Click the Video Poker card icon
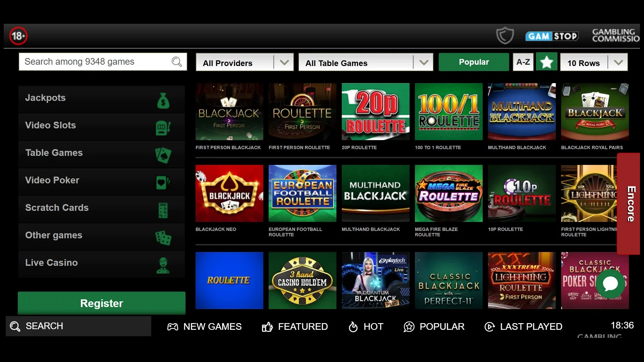 163,182
